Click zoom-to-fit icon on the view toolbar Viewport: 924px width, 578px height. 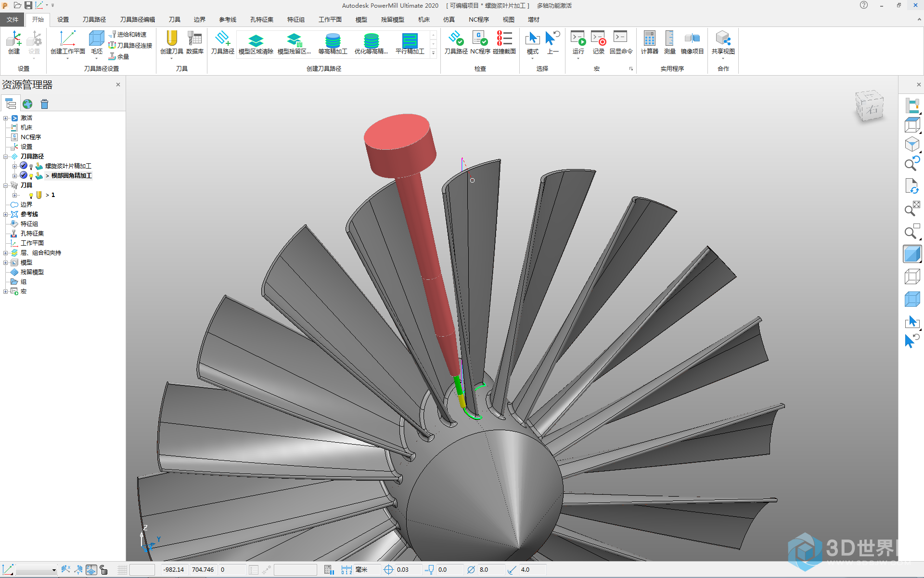[912, 209]
